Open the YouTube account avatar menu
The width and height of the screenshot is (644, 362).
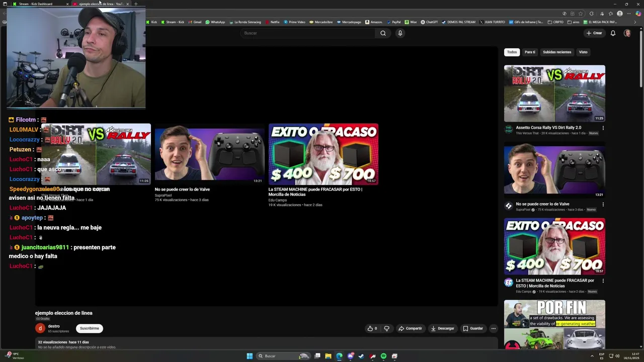pyautogui.click(x=627, y=33)
